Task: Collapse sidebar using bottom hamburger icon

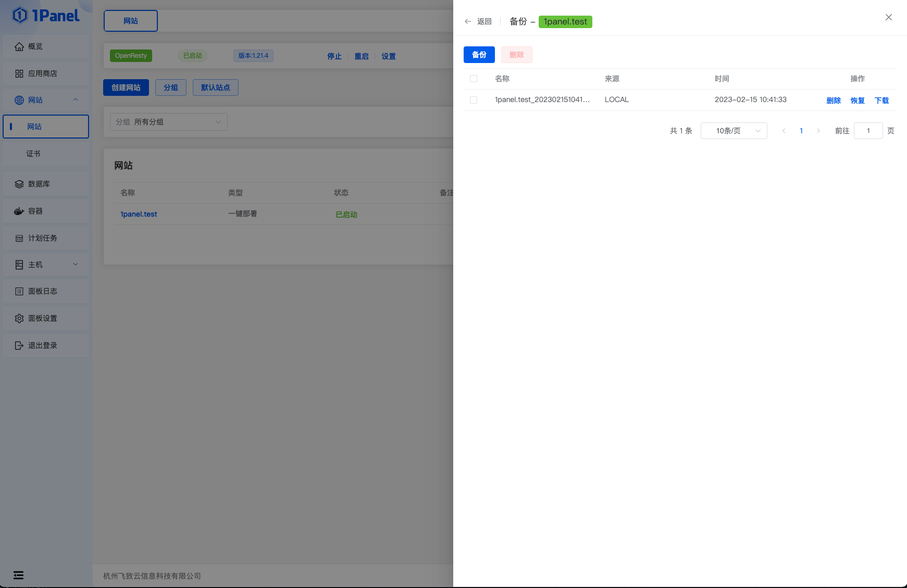Action: click(x=18, y=575)
